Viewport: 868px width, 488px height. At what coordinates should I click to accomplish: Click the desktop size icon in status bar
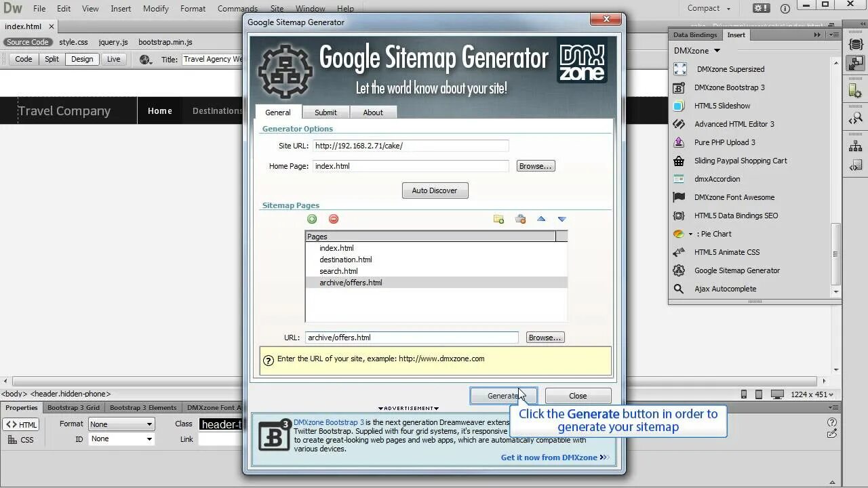tap(777, 394)
